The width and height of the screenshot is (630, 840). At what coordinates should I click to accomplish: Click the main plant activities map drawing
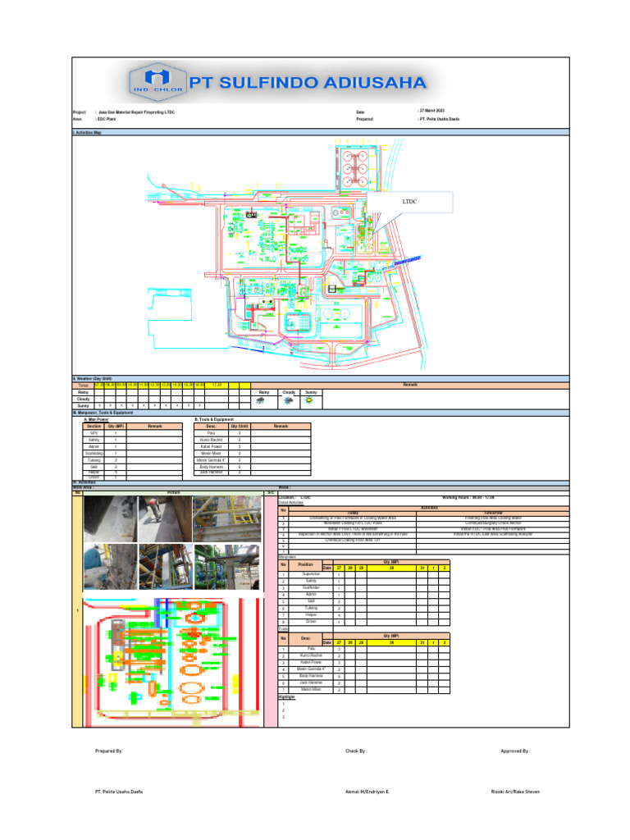click(288, 255)
